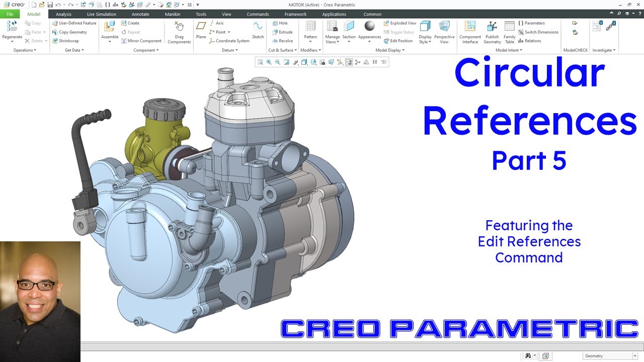Screen dimensions: 644x362
Task: Open the File menu
Action: [10, 14]
